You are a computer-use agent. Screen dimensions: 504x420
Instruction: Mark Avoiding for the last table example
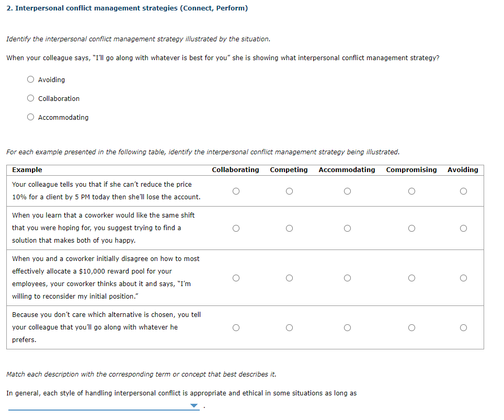point(463,327)
